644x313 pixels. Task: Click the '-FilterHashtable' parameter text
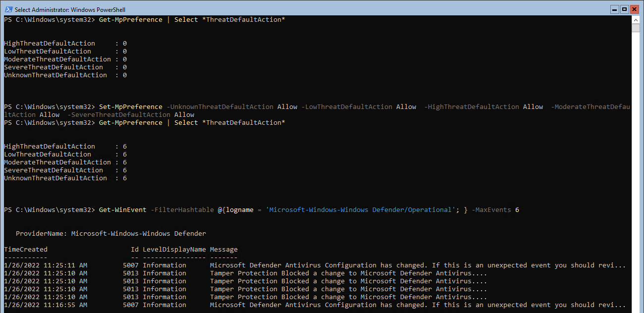point(182,210)
